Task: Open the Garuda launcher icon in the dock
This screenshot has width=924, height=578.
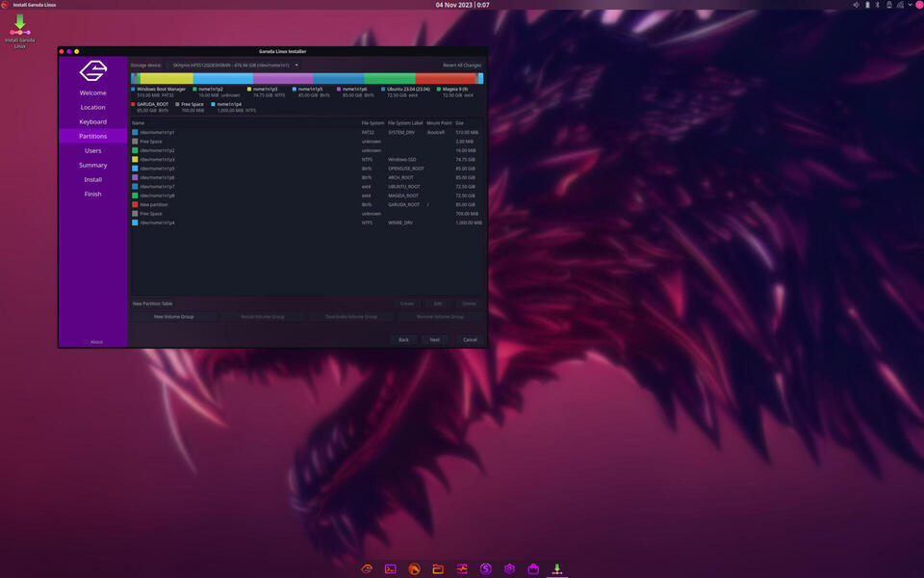Action: pyautogui.click(x=367, y=568)
